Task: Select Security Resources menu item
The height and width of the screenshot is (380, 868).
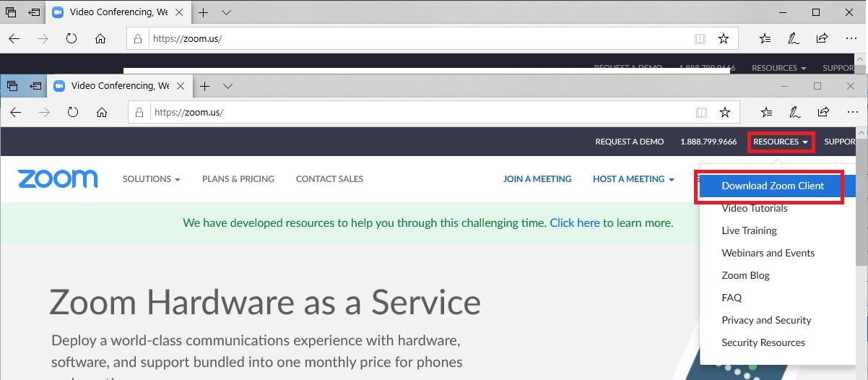Action: (763, 342)
